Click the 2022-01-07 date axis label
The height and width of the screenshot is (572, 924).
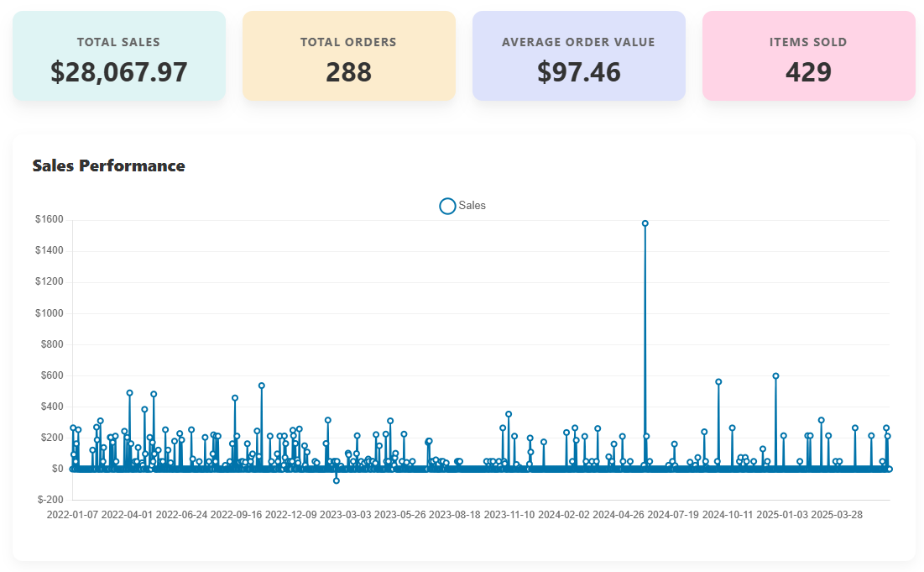(72, 514)
